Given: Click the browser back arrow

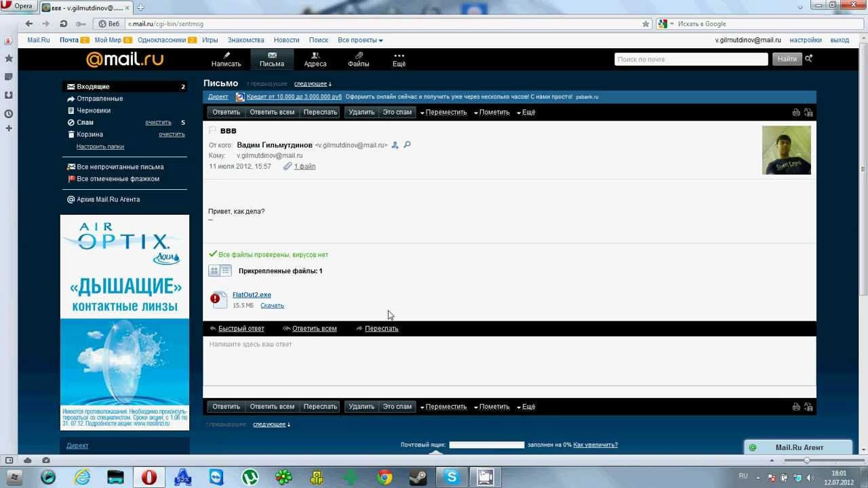Looking at the screenshot, I should click(x=29, y=24).
